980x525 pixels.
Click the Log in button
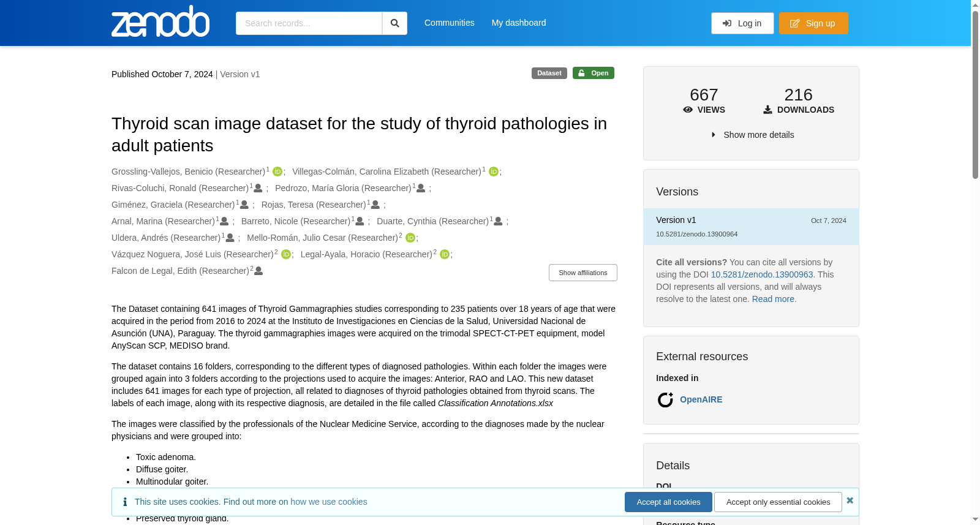coord(742,23)
